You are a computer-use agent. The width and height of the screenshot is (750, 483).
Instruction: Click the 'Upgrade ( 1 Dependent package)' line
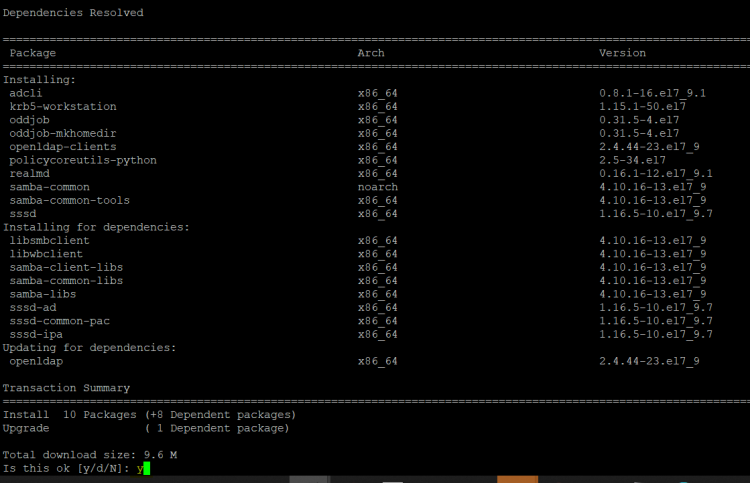pos(146,428)
